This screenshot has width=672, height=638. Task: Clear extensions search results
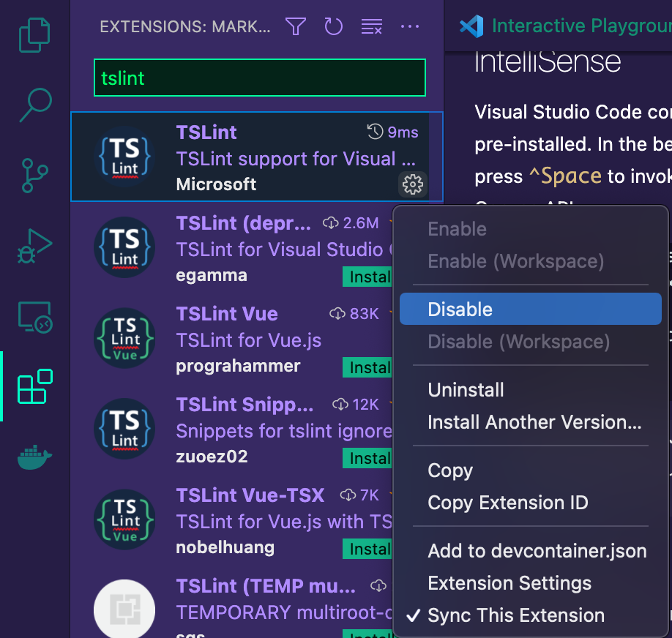(372, 26)
